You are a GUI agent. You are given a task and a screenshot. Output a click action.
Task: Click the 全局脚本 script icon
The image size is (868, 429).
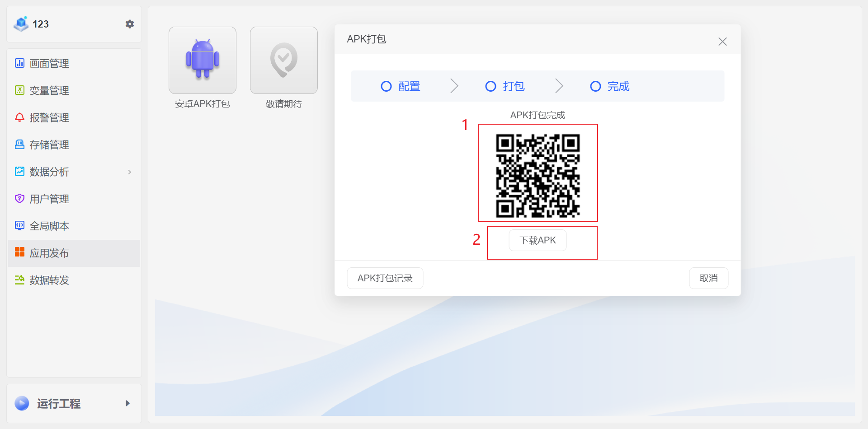19,226
